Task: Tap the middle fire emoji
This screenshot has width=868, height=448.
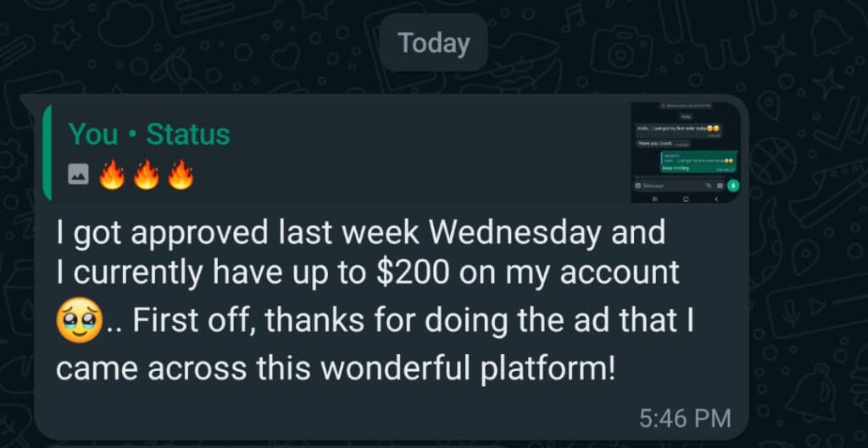Action: (x=146, y=175)
